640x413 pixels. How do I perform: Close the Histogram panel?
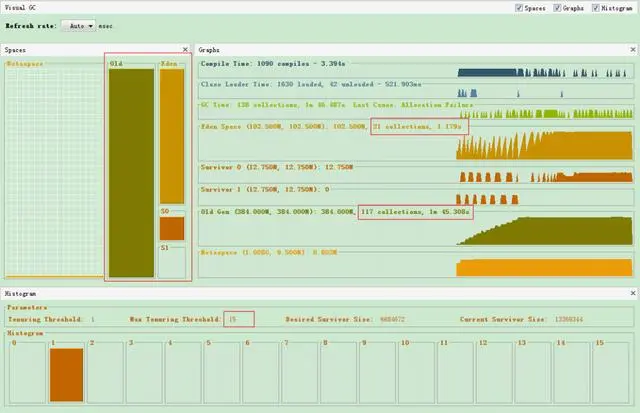click(x=633, y=293)
